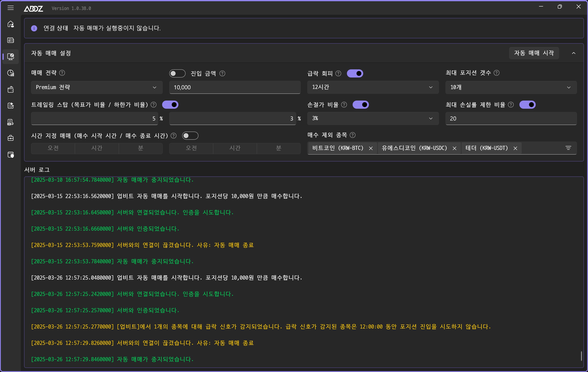588x372 pixels.
Task: Collapse the 자동 매매 설정 section
Action: tap(574, 53)
